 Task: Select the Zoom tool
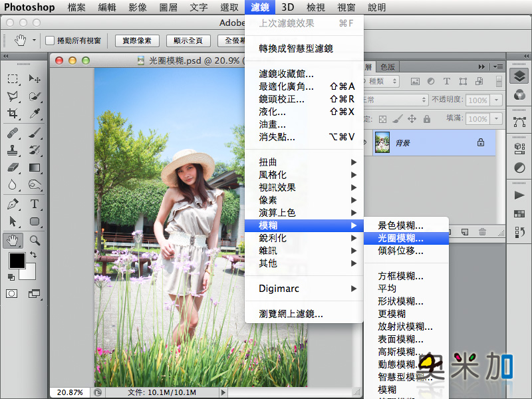(x=35, y=241)
